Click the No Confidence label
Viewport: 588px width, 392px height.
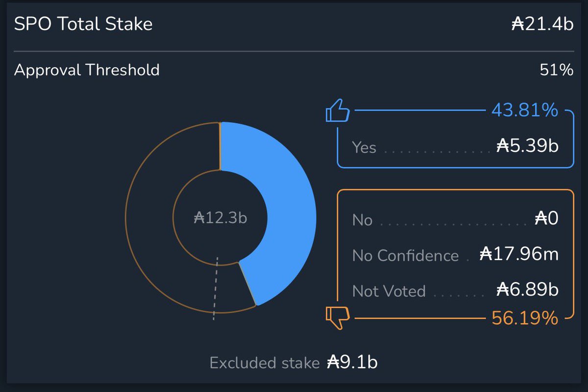[x=405, y=256]
